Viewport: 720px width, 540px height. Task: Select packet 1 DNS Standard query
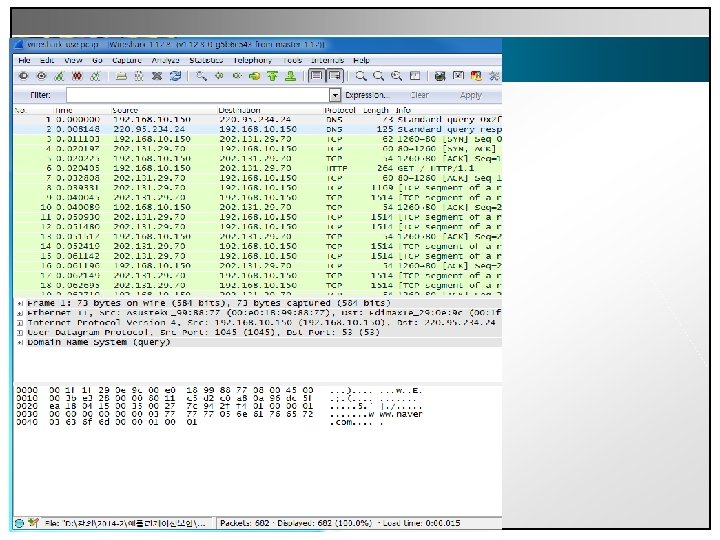258,119
